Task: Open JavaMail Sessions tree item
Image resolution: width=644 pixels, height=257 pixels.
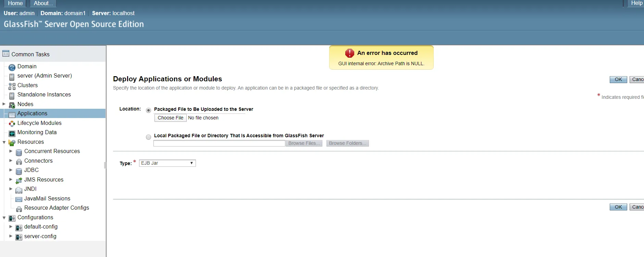Action: point(47,198)
